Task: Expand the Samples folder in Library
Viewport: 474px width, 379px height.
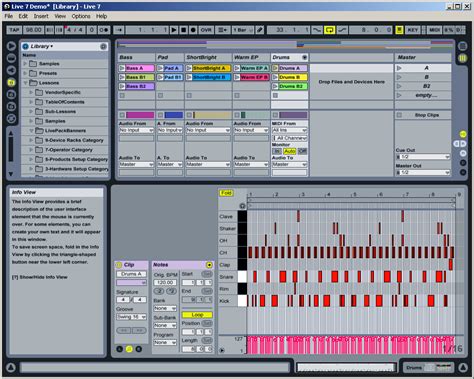Action: click(x=25, y=63)
